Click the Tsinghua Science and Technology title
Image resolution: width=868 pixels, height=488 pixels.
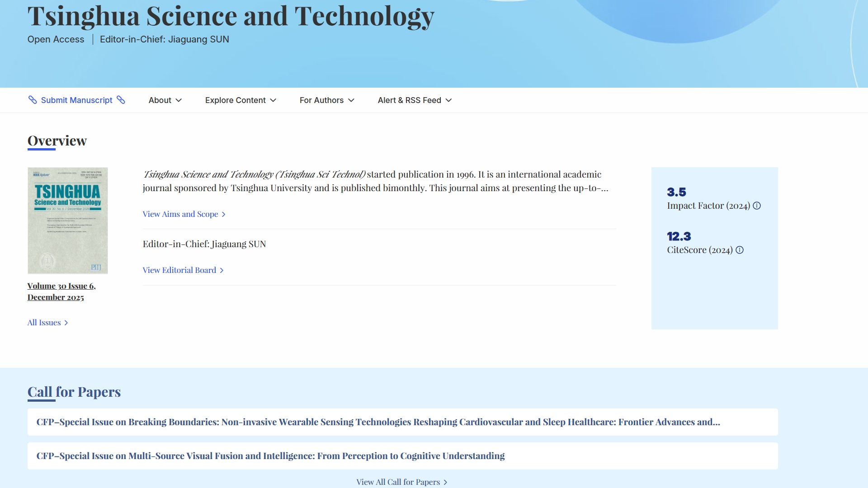[231, 16]
